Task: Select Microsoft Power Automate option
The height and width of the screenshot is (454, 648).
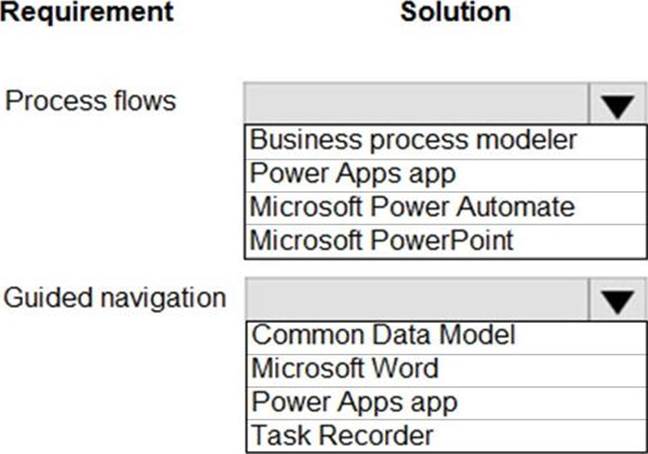Action: 412,207
